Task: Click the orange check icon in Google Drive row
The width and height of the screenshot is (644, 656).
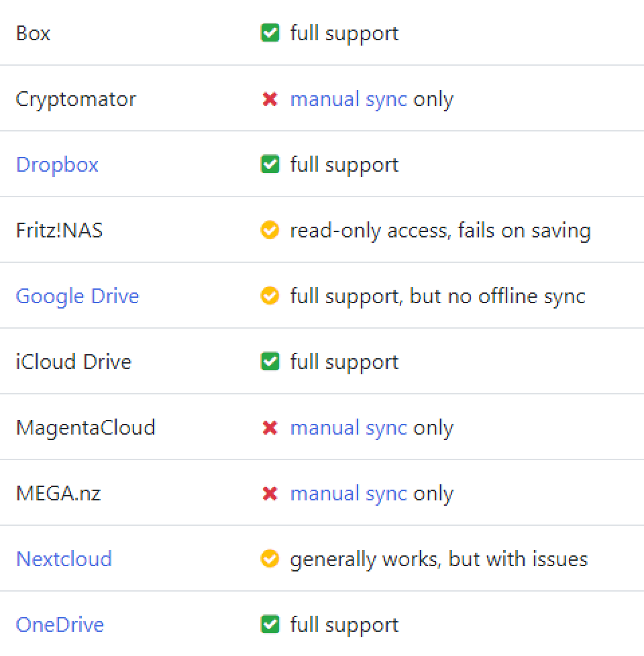Action: tap(270, 295)
